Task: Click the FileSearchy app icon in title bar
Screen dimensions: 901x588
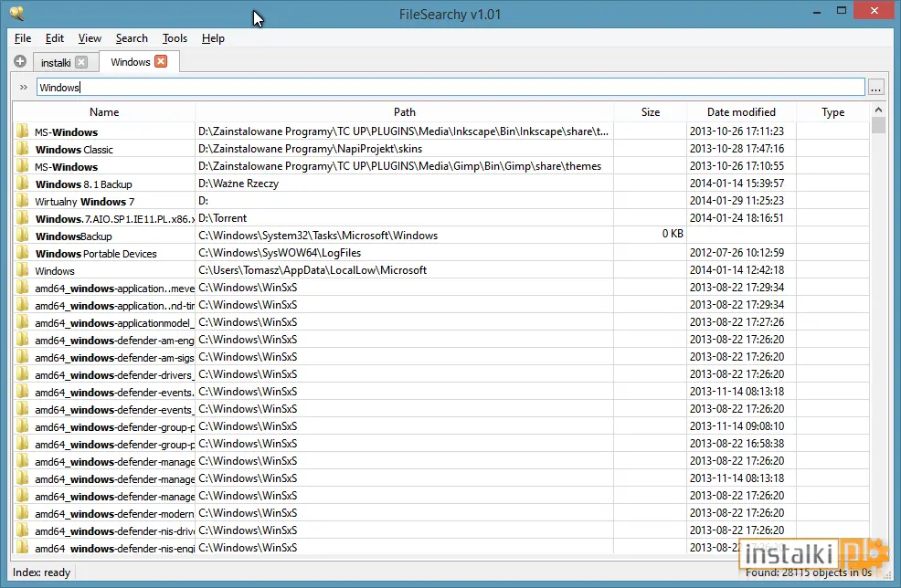Action: 17,13
